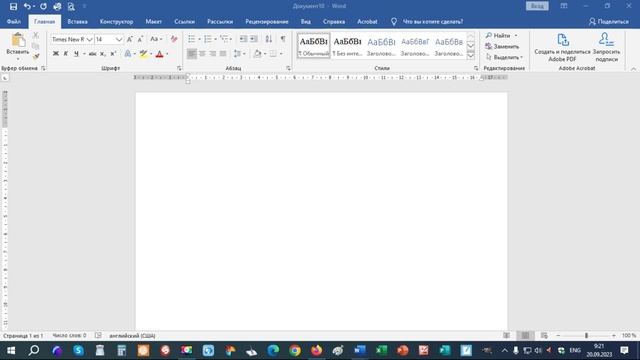
Task: Apply strikethrough formatting
Action: click(93, 54)
